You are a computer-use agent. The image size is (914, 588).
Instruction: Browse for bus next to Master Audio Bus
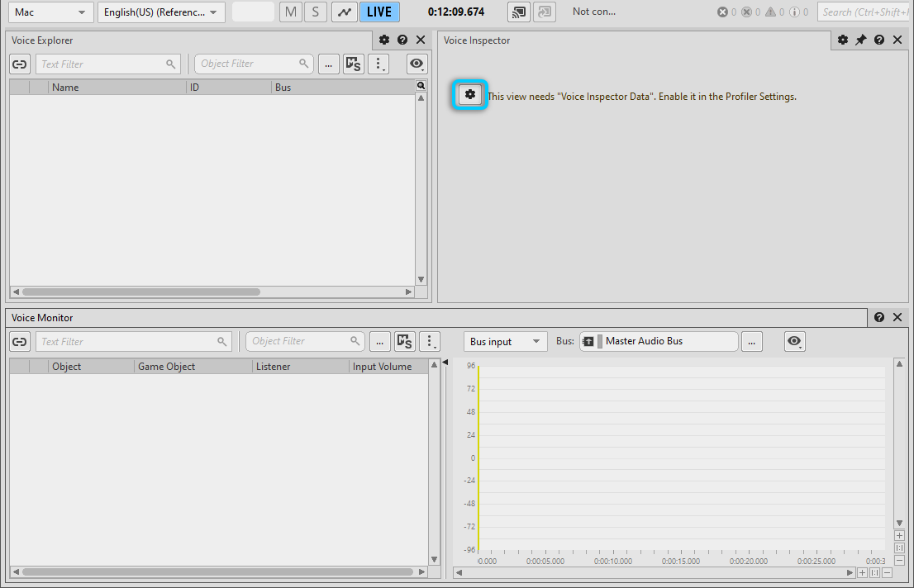pyautogui.click(x=751, y=342)
